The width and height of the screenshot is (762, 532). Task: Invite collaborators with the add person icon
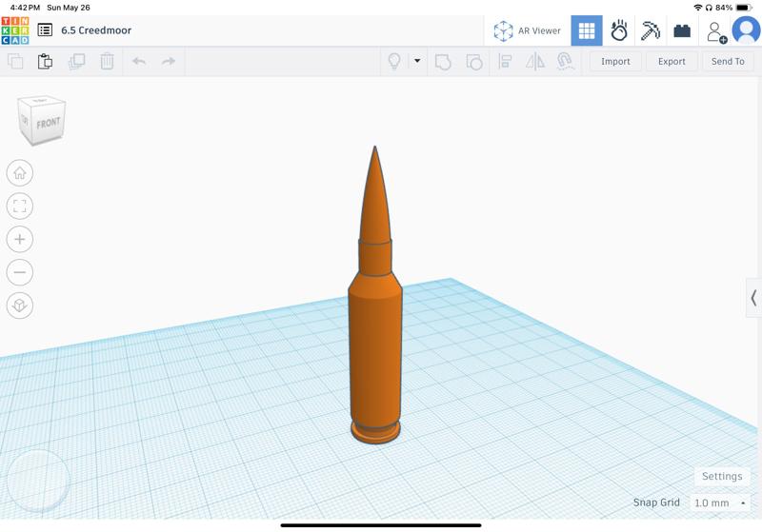tap(716, 32)
